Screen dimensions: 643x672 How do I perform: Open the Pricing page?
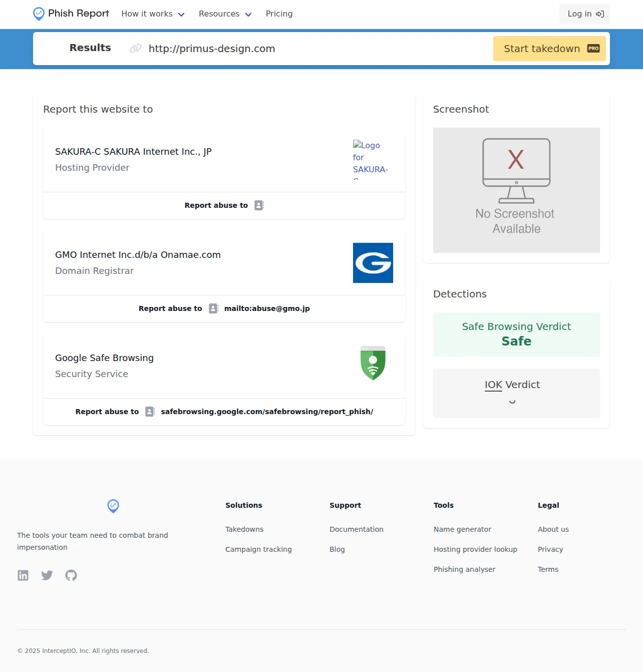click(279, 14)
